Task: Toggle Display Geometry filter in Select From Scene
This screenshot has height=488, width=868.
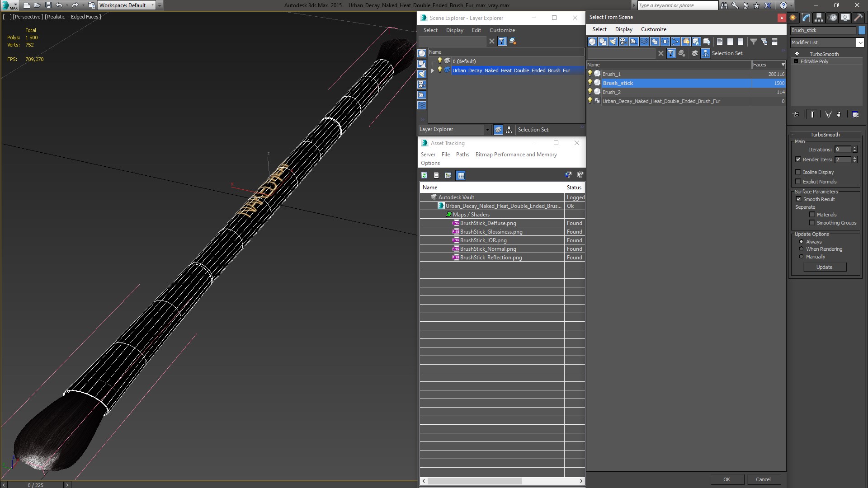Action: pyautogui.click(x=592, y=42)
